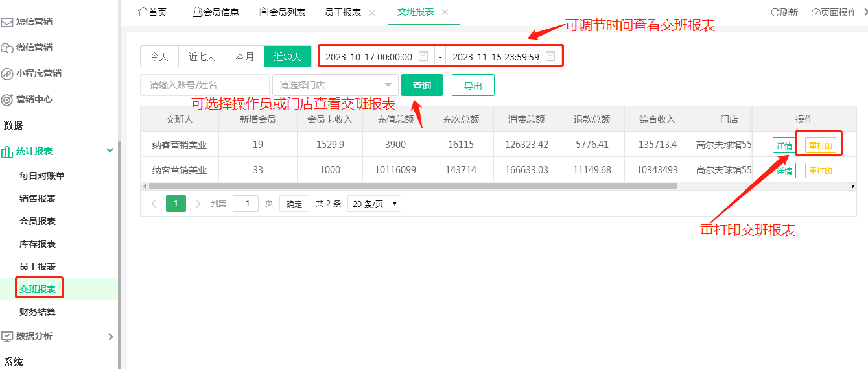Click the 充值总额 value 3900
This screenshot has height=369, width=868.
tap(395, 145)
